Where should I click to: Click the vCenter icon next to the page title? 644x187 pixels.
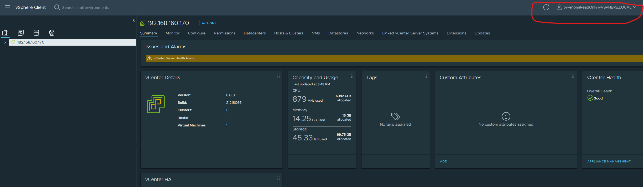click(143, 23)
